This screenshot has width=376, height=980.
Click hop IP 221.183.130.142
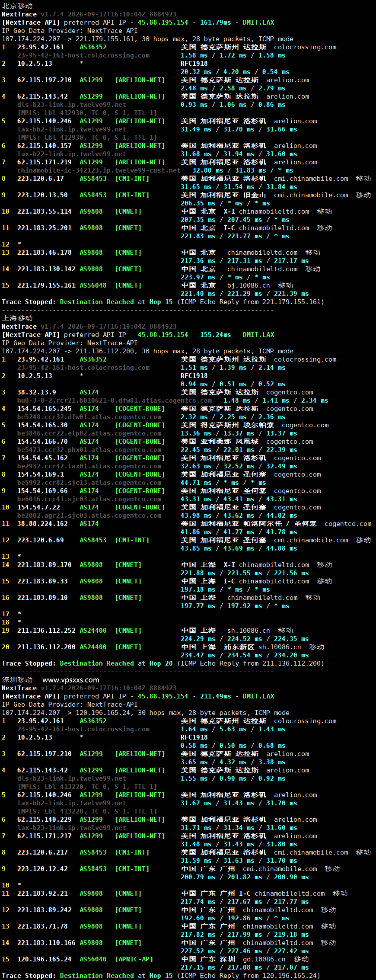[x=46, y=269]
